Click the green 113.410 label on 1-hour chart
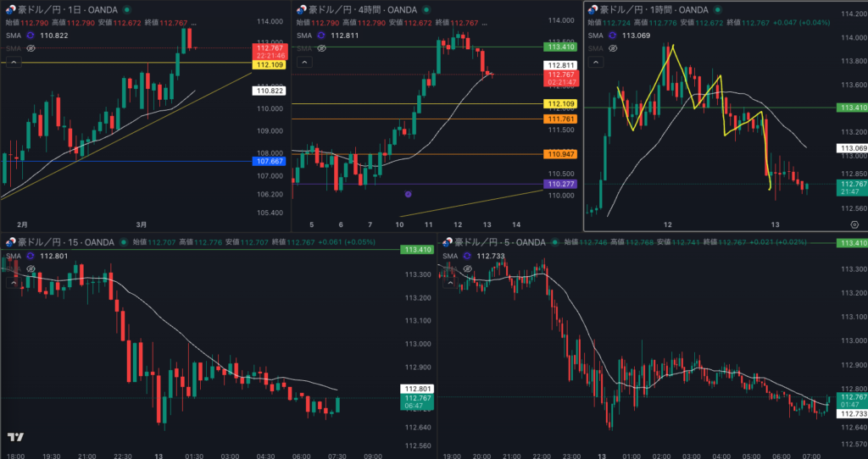The image size is (868, 459). pos(851,108)
